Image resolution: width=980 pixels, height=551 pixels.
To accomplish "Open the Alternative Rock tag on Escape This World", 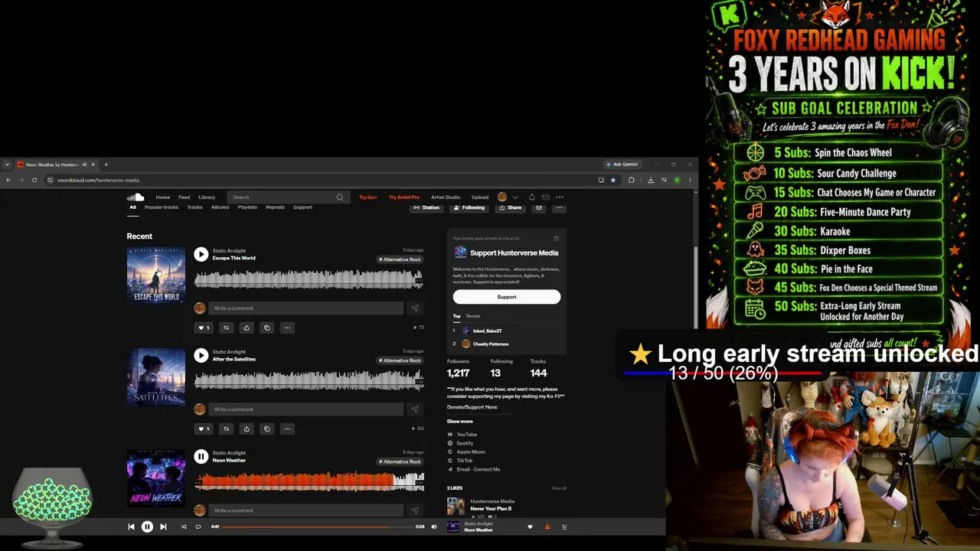I will point(400,259).
